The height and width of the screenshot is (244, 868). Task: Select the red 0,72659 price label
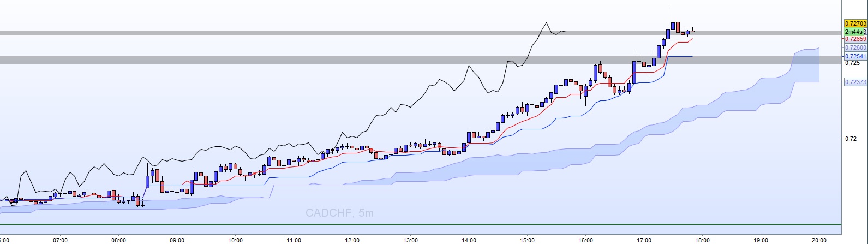(855, 39)
